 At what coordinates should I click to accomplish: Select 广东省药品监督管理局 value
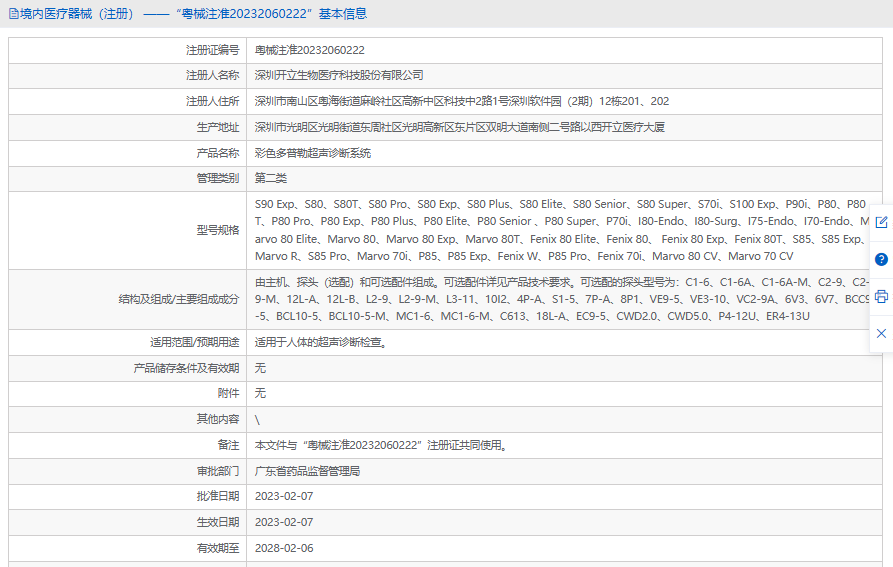click(x=308, y=471)
